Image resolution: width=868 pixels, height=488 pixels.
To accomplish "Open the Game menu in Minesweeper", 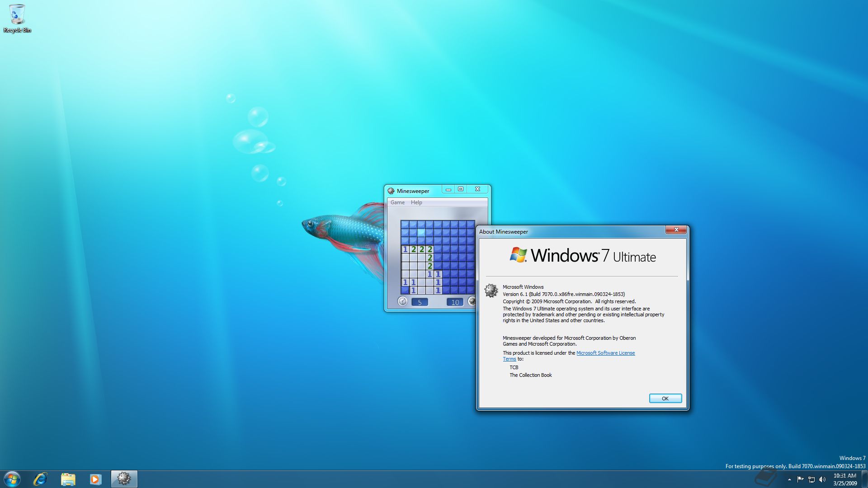I will [x=397, y=202].
